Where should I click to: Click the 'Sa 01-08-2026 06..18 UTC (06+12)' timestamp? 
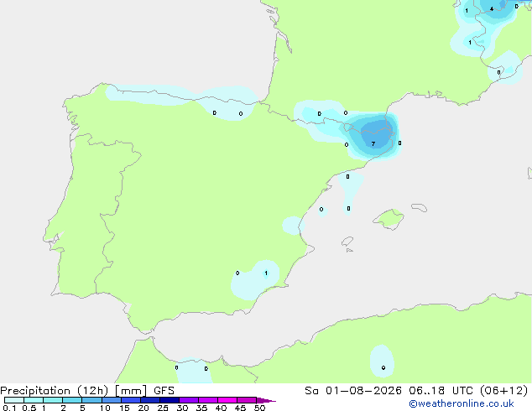point(416,391)
